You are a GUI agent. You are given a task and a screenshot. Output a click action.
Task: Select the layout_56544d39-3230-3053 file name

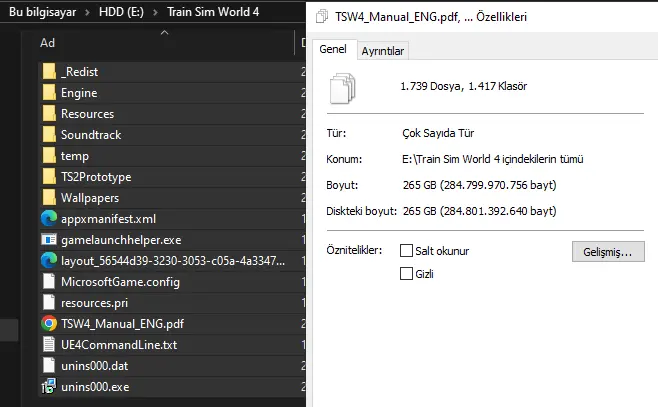[173, 261]
